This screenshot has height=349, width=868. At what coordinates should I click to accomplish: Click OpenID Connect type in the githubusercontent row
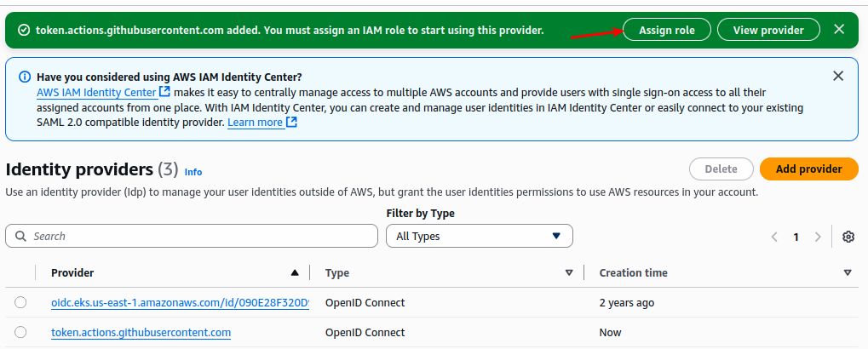[x=365, y=333]
